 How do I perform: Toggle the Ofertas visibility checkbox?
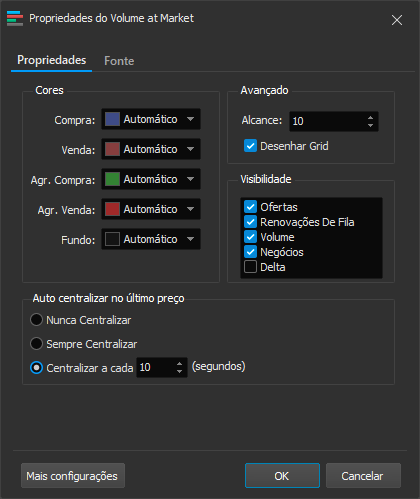click(x=250, y=207)
